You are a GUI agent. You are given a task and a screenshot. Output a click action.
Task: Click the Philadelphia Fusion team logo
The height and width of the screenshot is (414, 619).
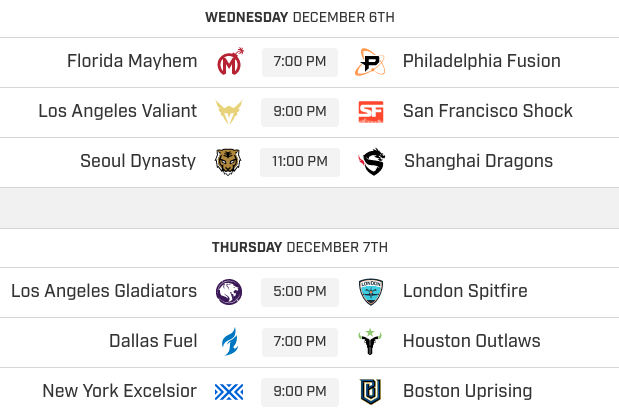[370, 62]
